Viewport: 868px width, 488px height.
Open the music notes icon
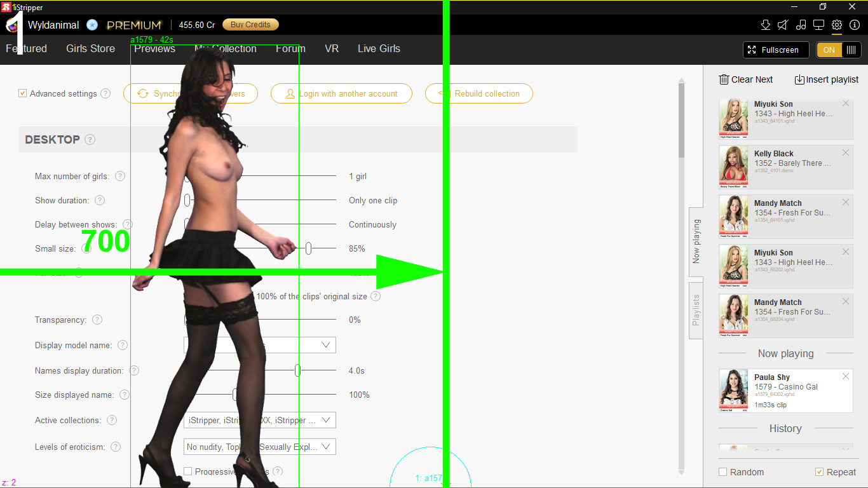point(801,25)
